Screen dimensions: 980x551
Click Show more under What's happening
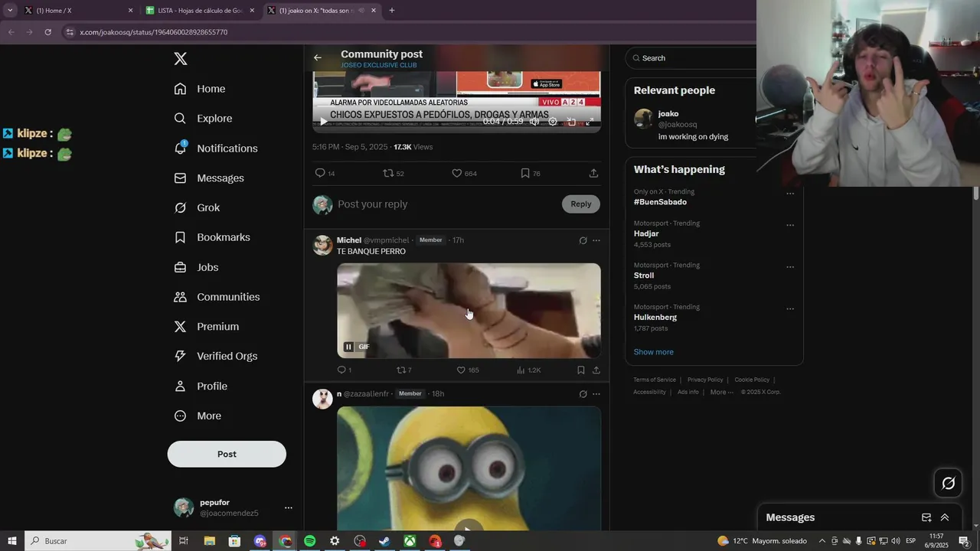point(653,352)
